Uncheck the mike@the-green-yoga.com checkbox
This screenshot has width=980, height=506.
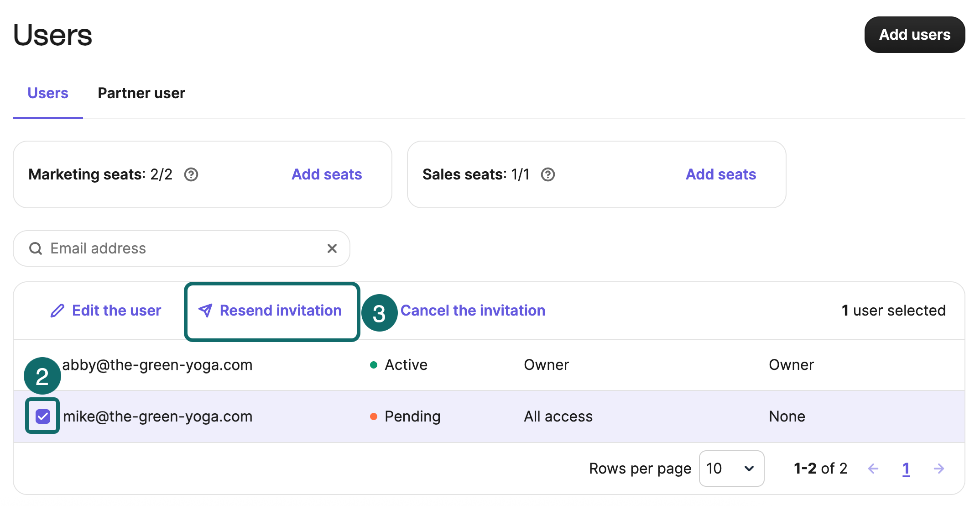point(43,416)
